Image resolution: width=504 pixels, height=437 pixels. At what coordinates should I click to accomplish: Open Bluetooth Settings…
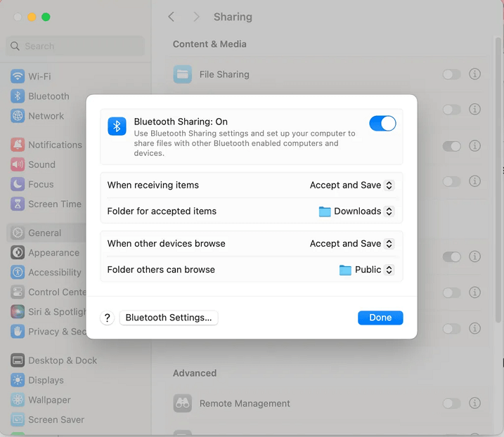(169, 318)
